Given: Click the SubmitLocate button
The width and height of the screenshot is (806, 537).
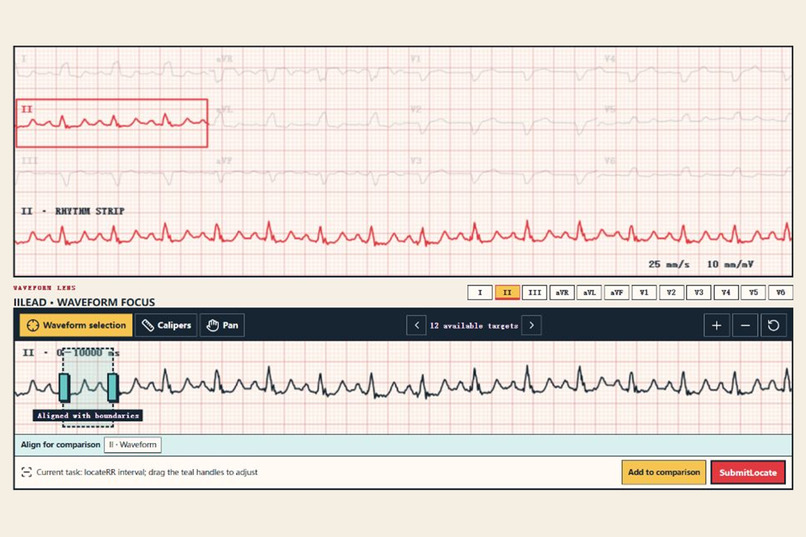Looking at the screenshot, I should tap(748, 472).
